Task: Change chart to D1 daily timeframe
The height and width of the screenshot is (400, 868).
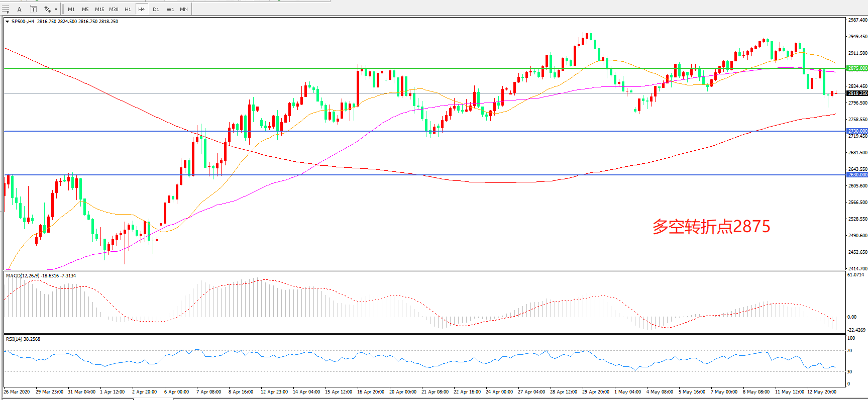Action: tap(156, 9)
